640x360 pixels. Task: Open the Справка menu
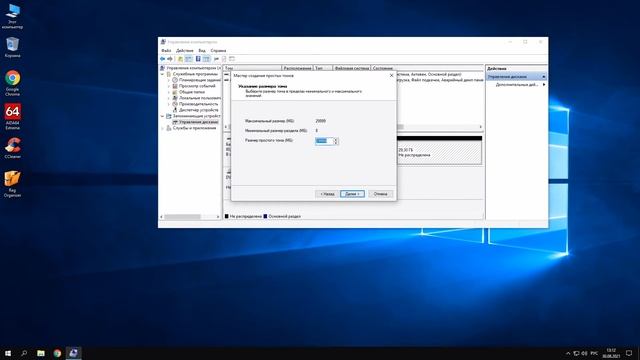[218, 51]
